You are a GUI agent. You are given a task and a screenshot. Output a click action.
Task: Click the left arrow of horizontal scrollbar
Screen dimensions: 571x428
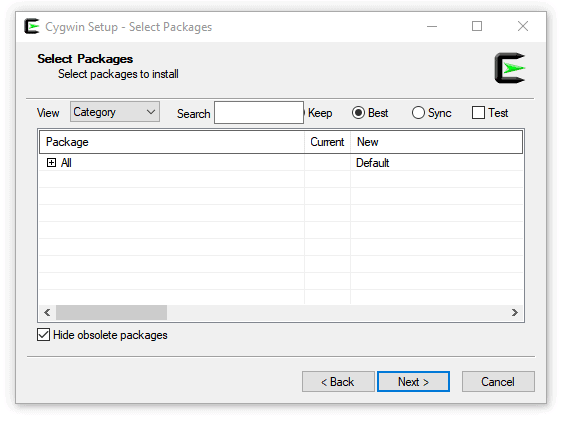[x=47, y=313]
